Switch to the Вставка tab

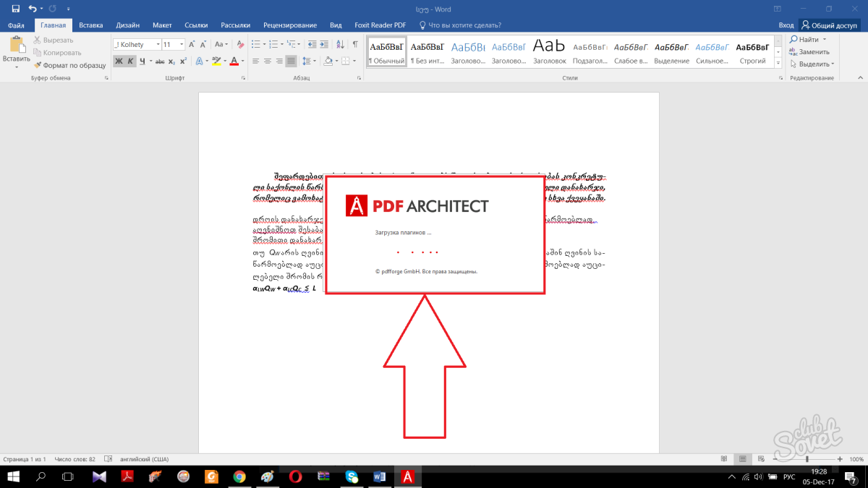pos(90,25)
